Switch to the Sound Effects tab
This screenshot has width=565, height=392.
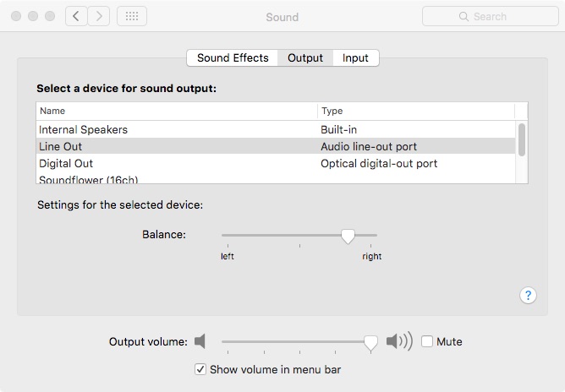coord(233,57)
